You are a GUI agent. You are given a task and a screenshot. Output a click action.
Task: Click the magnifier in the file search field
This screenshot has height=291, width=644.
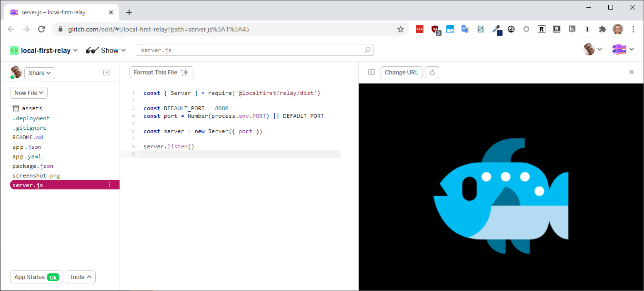coord(367,50)
